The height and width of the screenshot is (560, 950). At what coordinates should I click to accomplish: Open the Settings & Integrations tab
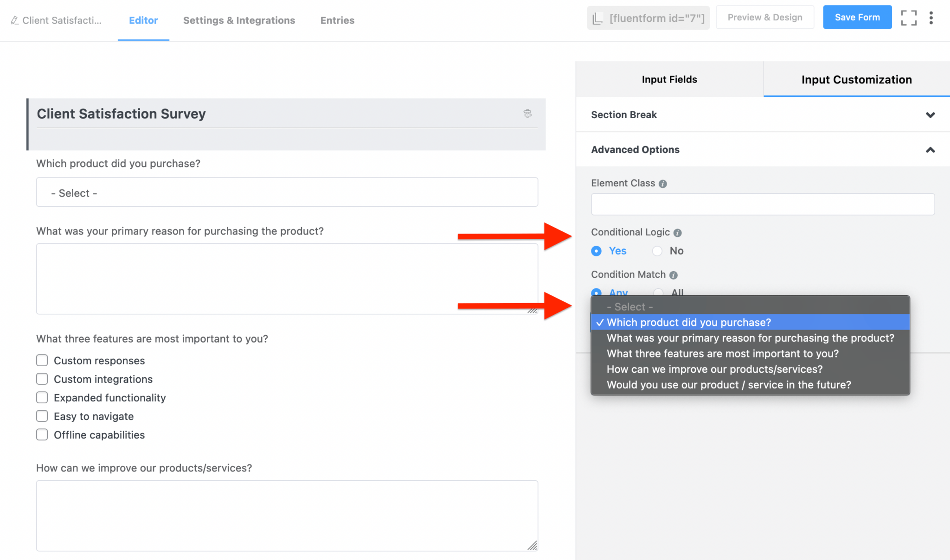pos(239,20)
